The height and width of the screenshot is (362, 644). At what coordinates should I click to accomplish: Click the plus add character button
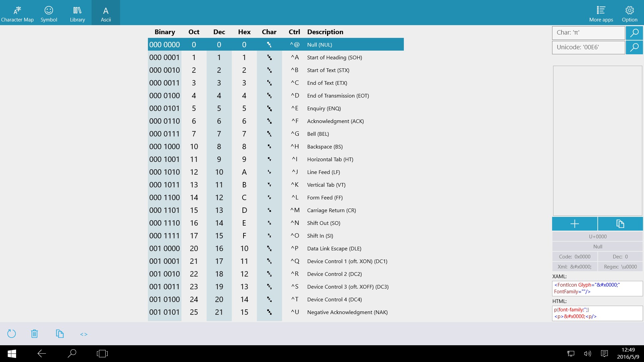click(575, 224)
